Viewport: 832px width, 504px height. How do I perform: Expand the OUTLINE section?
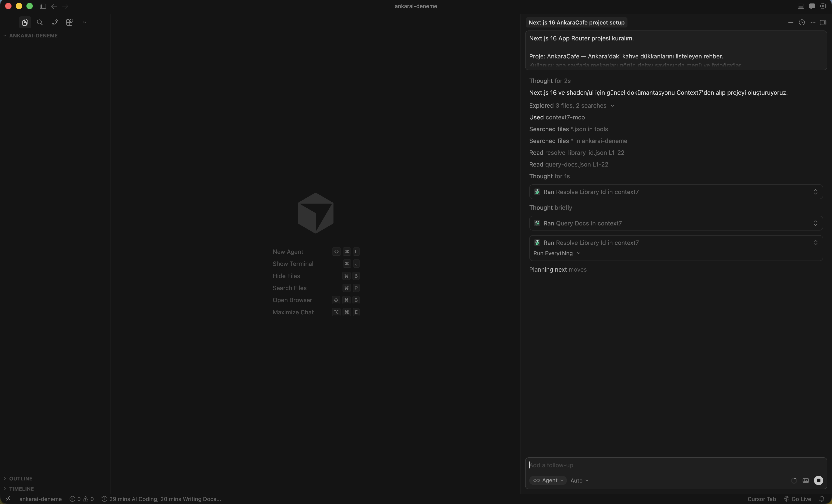(21, 478)
